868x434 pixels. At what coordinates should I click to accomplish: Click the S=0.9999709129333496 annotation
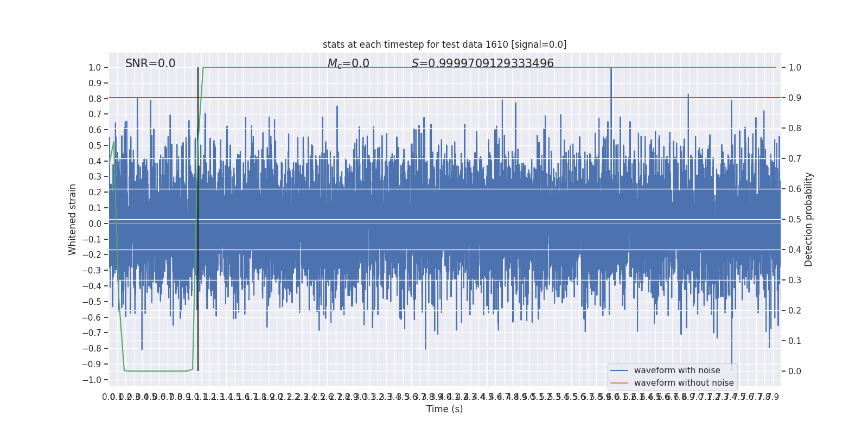coord(482,63)
